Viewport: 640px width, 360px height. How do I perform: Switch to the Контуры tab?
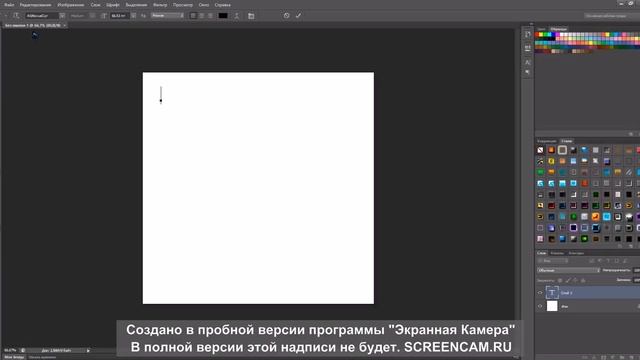coord(576,253)
